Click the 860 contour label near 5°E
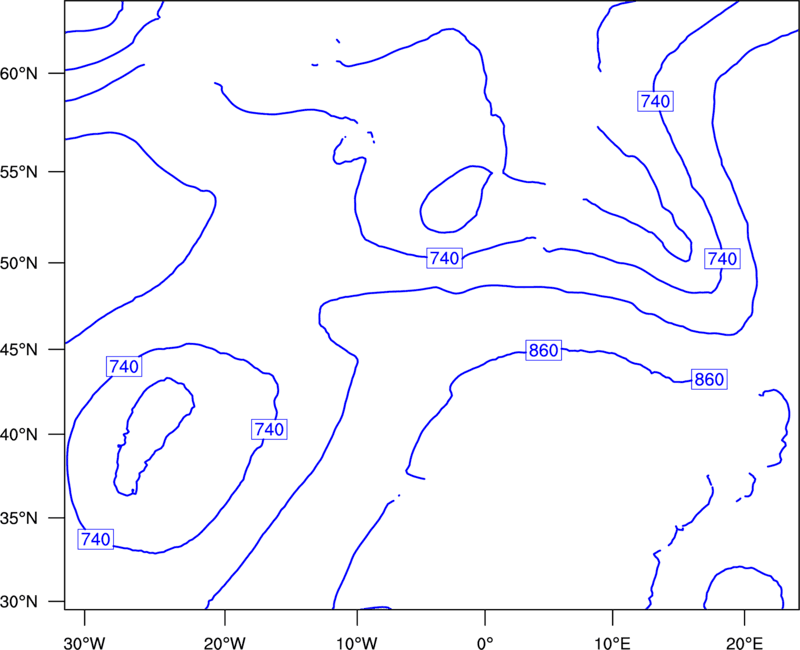 [543, 351]
